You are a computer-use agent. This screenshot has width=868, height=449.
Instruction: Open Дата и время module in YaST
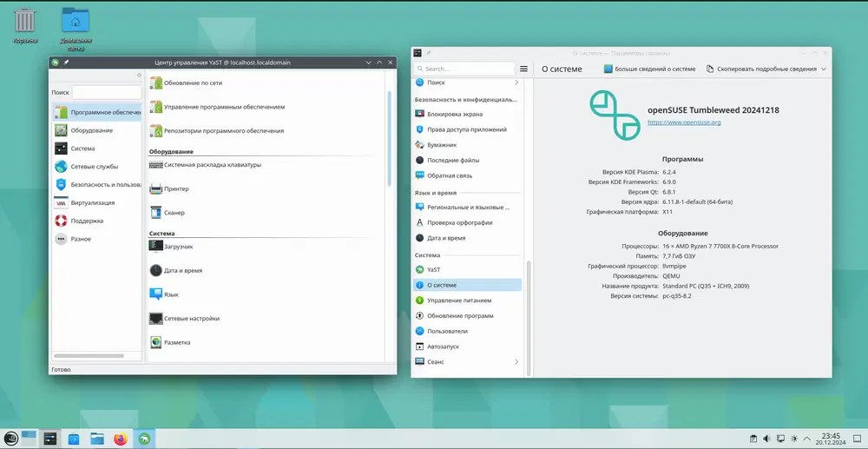tap(175, 271)
